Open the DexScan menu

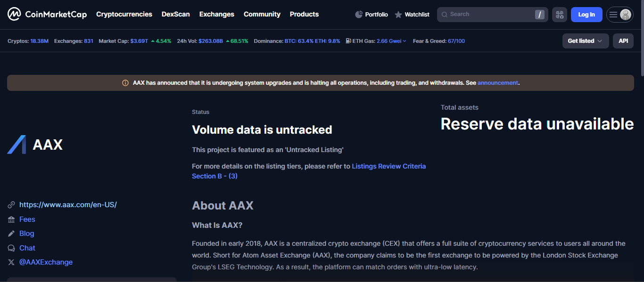176,14
